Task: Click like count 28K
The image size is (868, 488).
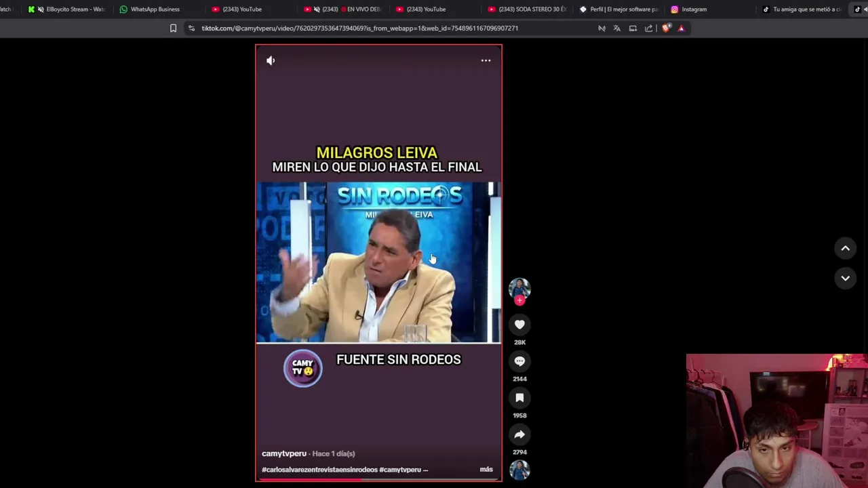Action: click(x=519, y=342)
